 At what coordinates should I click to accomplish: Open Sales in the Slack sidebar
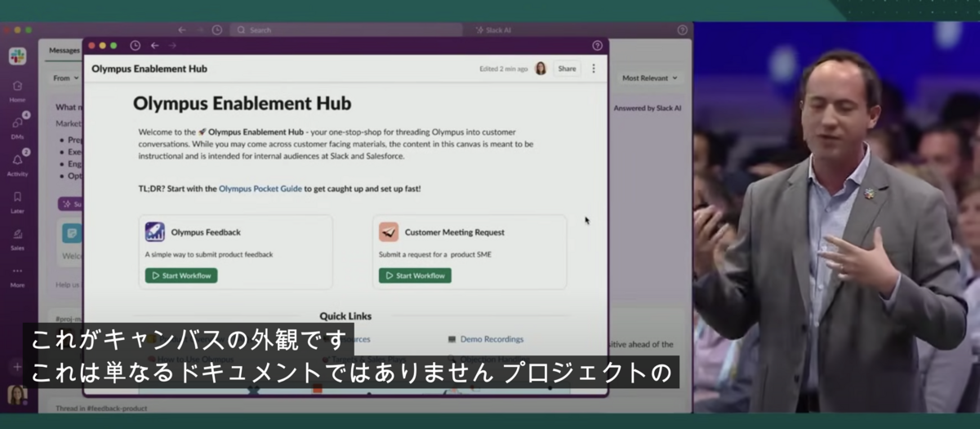click(x=17, y=238)
